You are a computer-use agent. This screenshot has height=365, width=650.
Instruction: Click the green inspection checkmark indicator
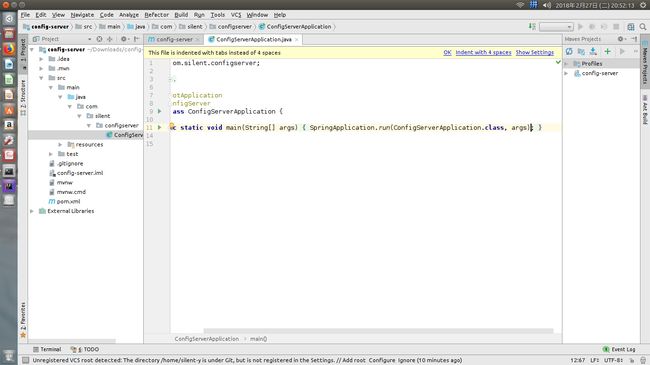(x=558, y=62)
